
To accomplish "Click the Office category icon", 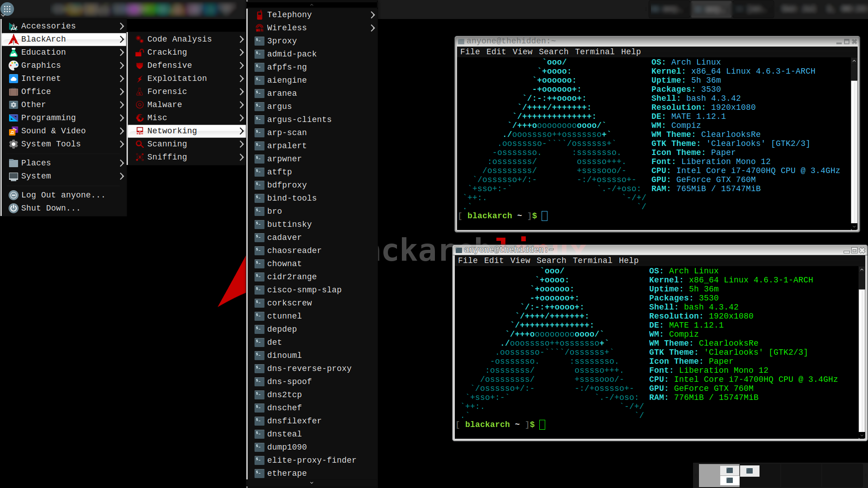I will point(14,92).
